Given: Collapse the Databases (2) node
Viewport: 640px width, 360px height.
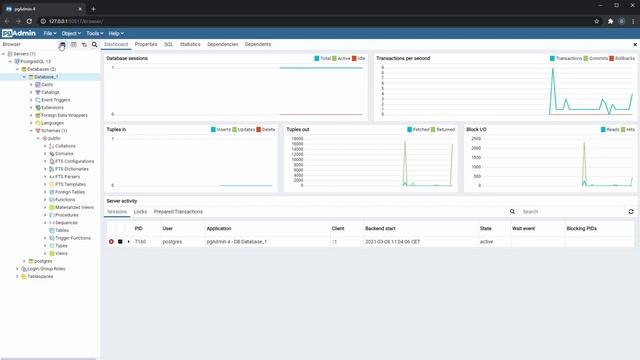Looking at the screenshot, I should (x=17, y=69).
